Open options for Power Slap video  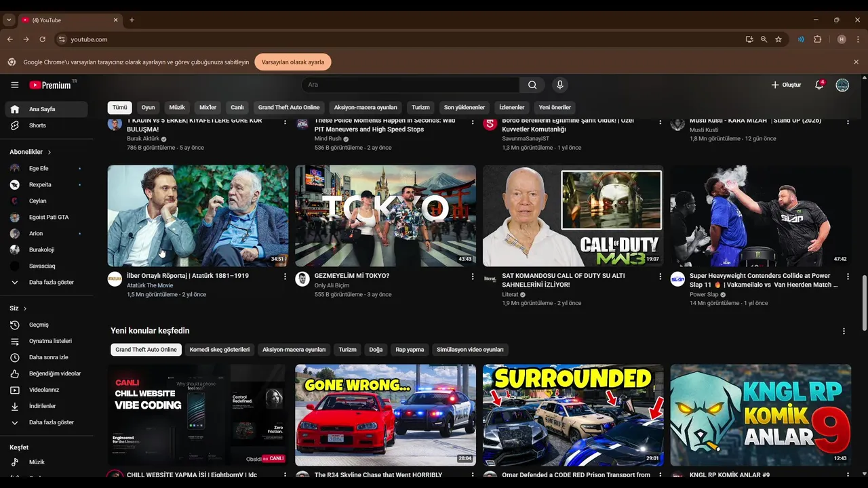click(848, 277)
